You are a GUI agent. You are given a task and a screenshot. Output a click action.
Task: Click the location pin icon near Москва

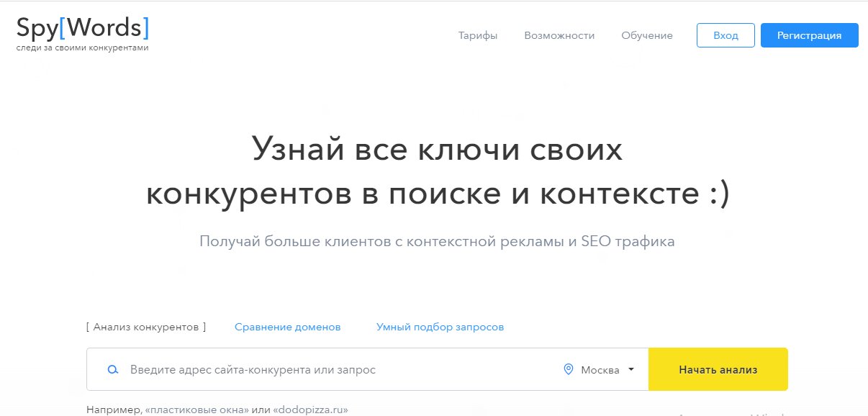point(568,368)
